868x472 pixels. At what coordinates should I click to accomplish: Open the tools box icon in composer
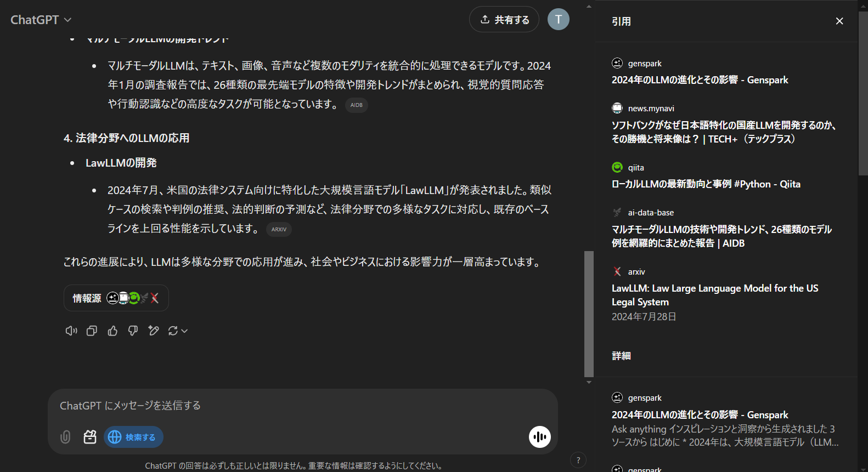(x=90, y=437)
